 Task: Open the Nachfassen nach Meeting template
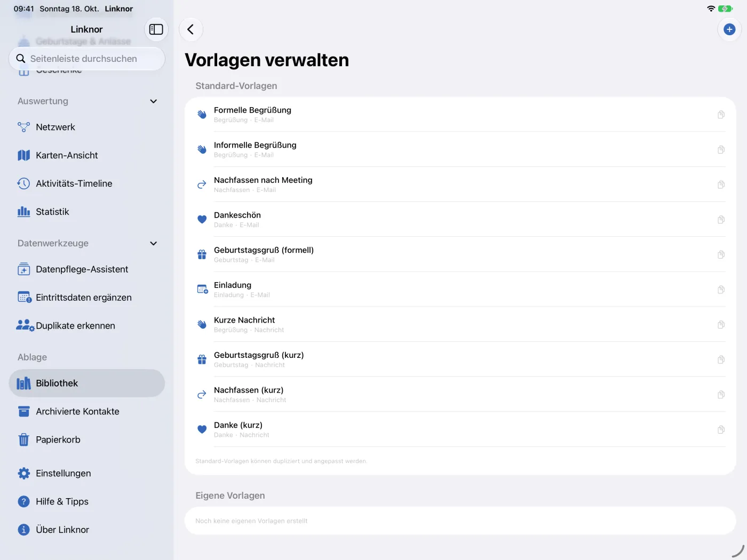(460, 185)
